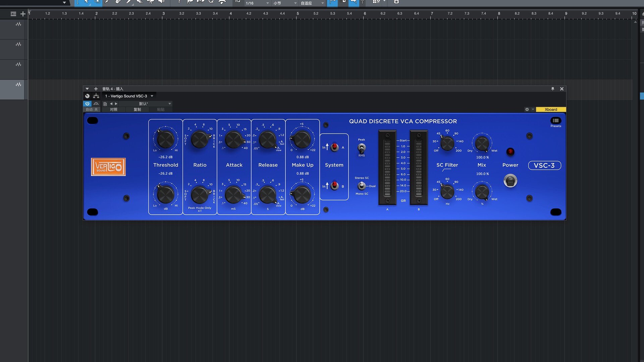Viewport: 644px width, 362px height.
Task: Open the 1/16 quantize dropdown
Action: point(257,3)
